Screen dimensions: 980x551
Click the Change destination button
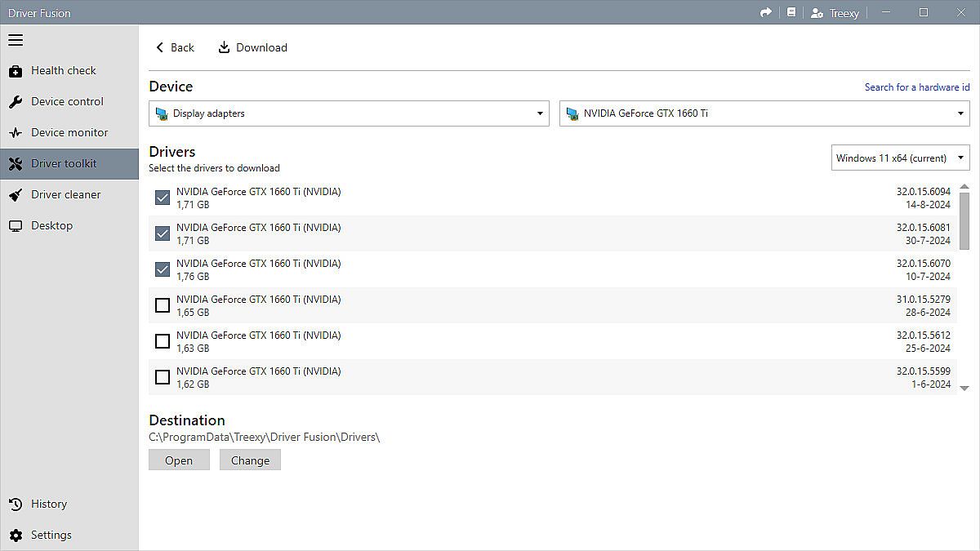tap(250, 460)
